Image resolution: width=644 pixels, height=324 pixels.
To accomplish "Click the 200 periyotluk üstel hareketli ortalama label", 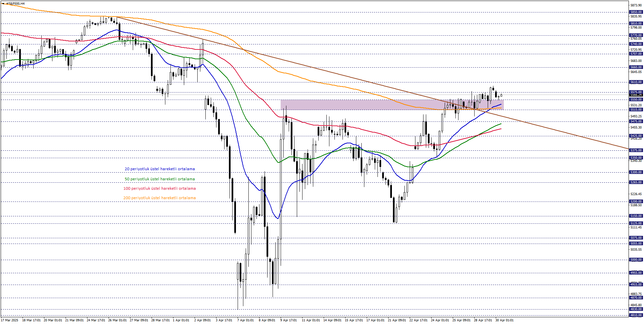I will tap(159, 198).
